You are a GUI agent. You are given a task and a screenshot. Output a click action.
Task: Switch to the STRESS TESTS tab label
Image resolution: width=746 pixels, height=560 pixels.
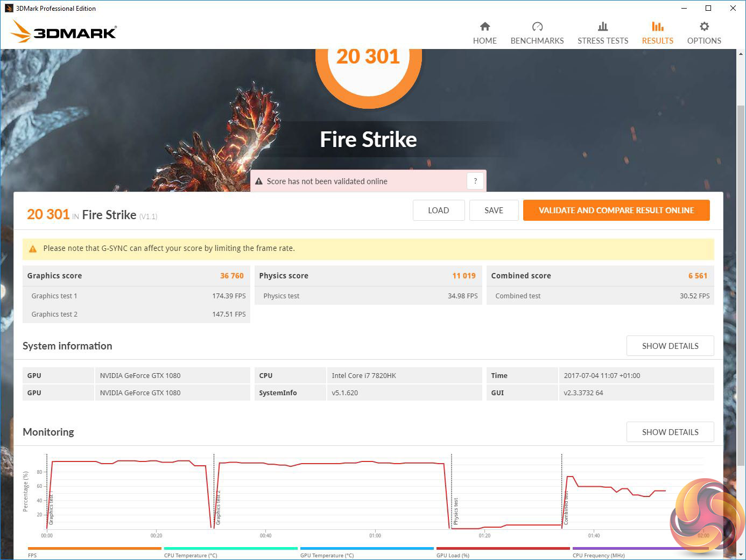coord(603,41)
